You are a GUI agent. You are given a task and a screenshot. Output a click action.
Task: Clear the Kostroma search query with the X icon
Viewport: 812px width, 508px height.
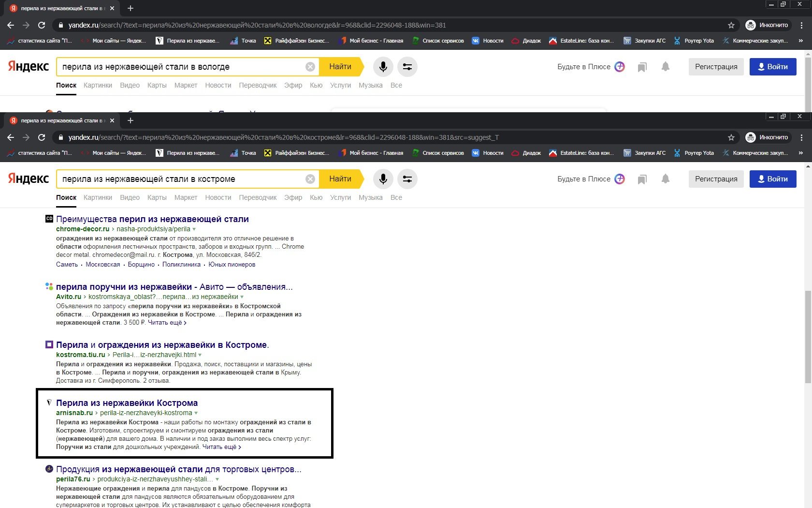click(310, 179)
